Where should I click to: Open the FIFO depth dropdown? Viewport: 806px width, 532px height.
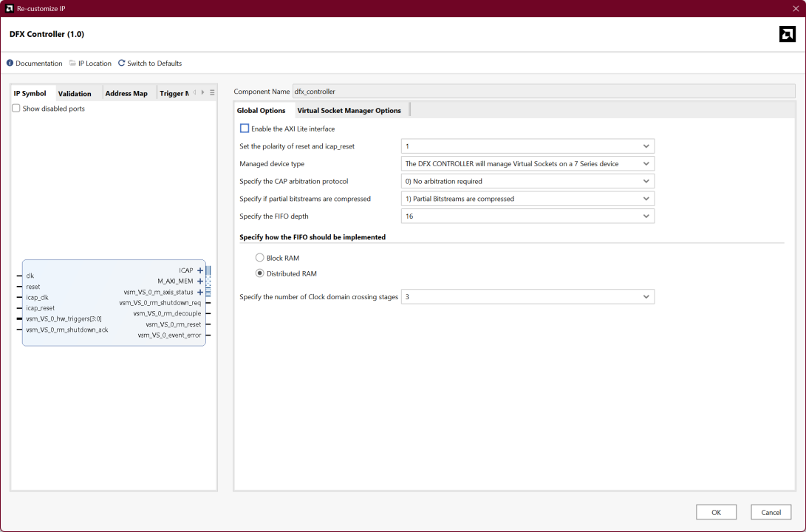(x=527, y=216)
